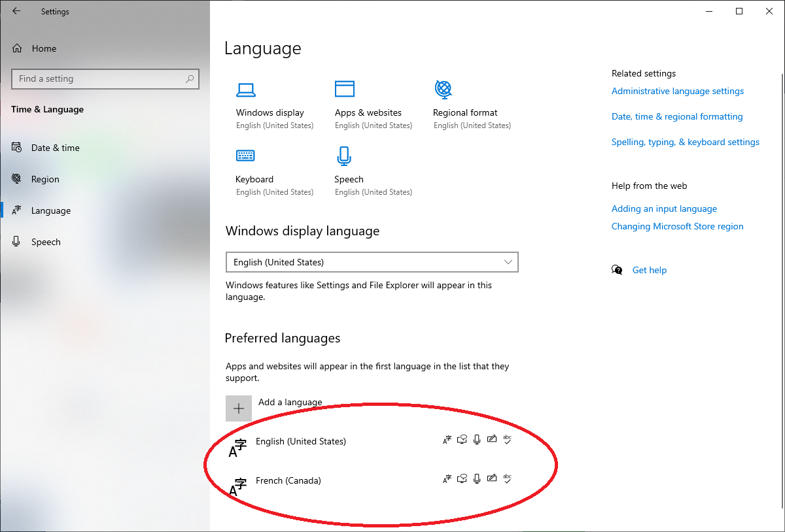Image resolution: width=785 pixels, height=532 pixels.
Task: Click the Keyboard tile icon
Action: point(245,156)
